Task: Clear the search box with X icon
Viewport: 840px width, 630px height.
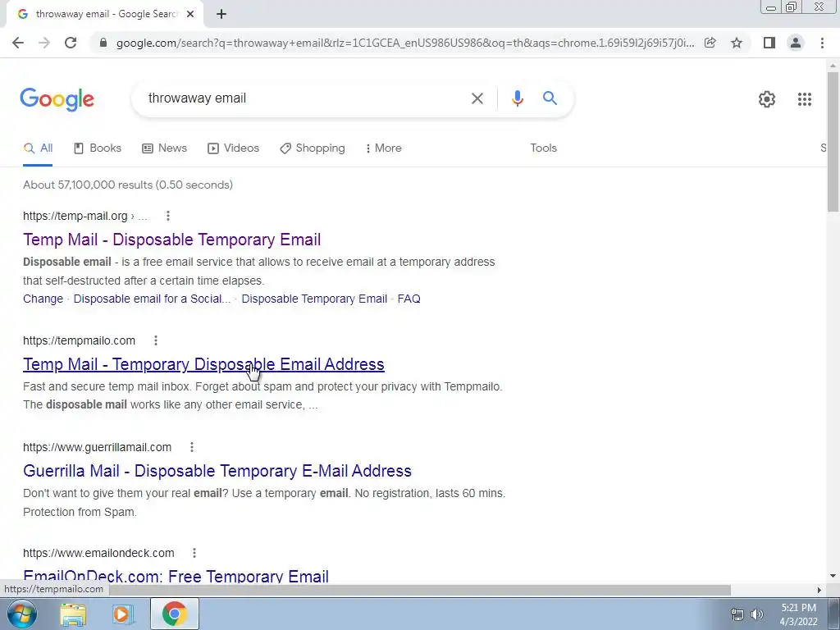Action: coord(477,98)
